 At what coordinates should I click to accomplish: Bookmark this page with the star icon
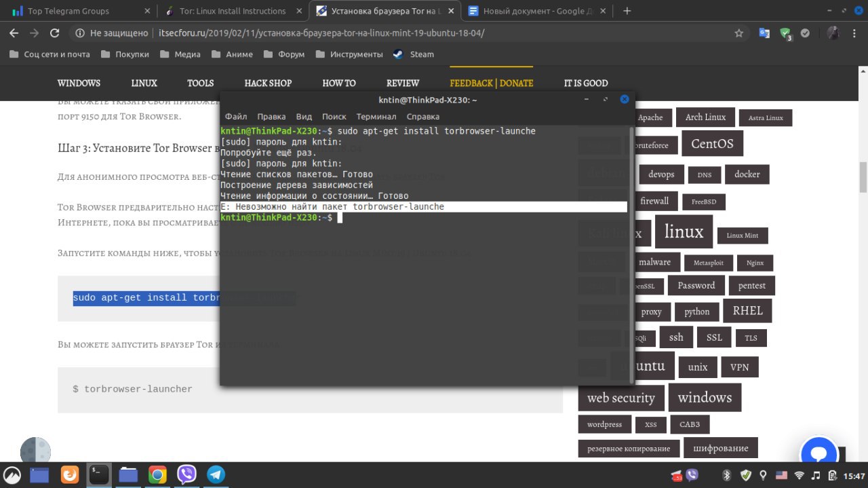739,33
